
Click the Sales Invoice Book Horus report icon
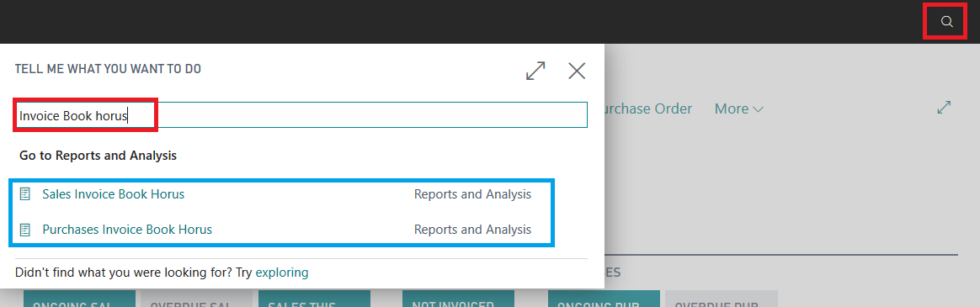(25, 194)
